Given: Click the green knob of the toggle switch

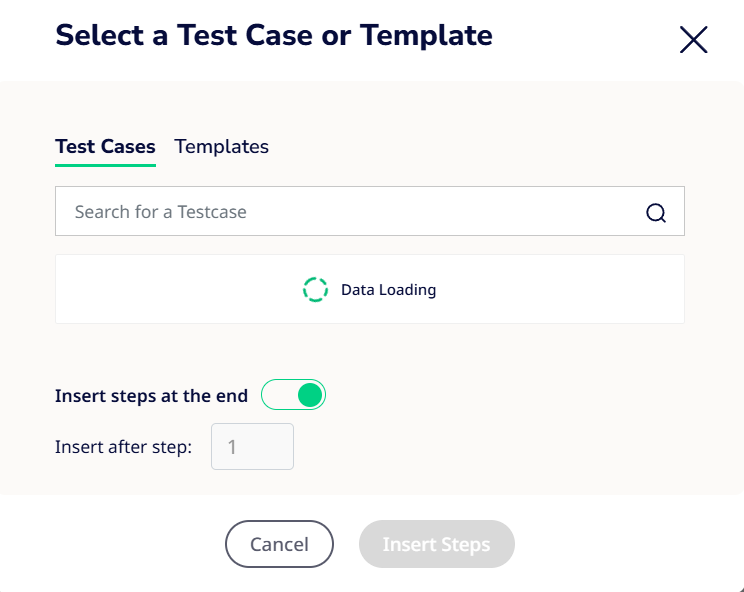Looking at the screenshot, I should click(x=310, y=395).
